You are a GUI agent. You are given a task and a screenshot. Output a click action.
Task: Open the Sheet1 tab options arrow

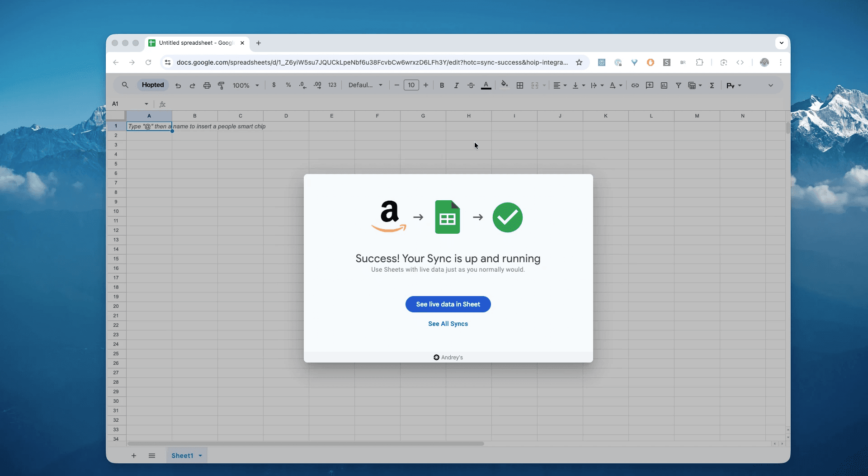200,456
